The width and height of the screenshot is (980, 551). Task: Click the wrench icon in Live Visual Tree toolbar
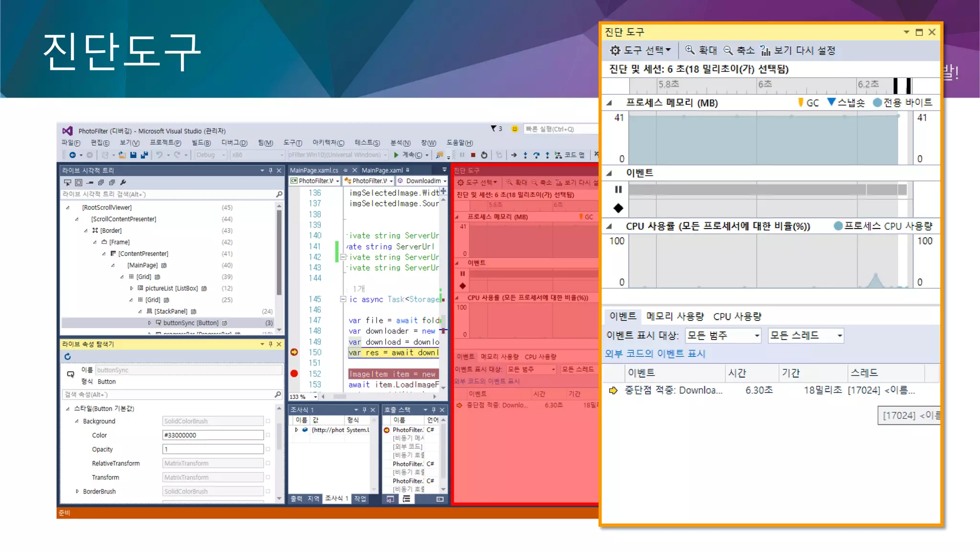123,182
